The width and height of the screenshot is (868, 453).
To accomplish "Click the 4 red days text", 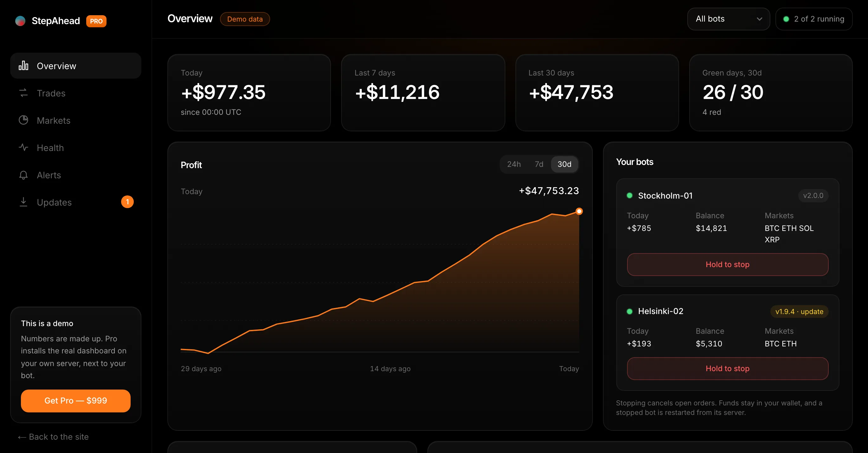I will coord(712,112).
